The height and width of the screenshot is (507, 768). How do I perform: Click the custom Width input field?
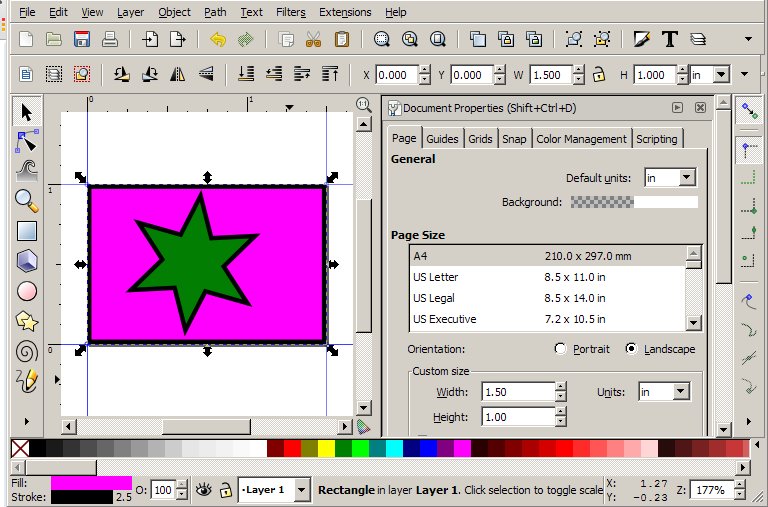coord(517,392)
